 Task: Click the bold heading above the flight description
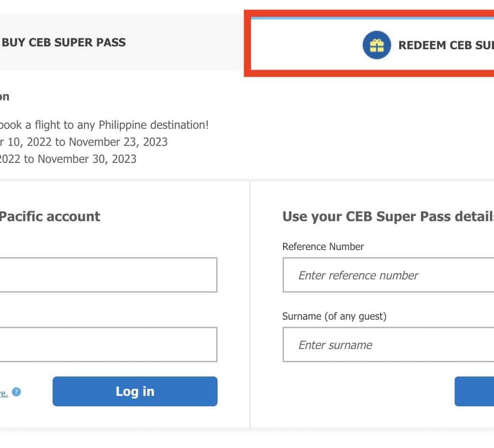pyautogui.click(x=4, y=97)
